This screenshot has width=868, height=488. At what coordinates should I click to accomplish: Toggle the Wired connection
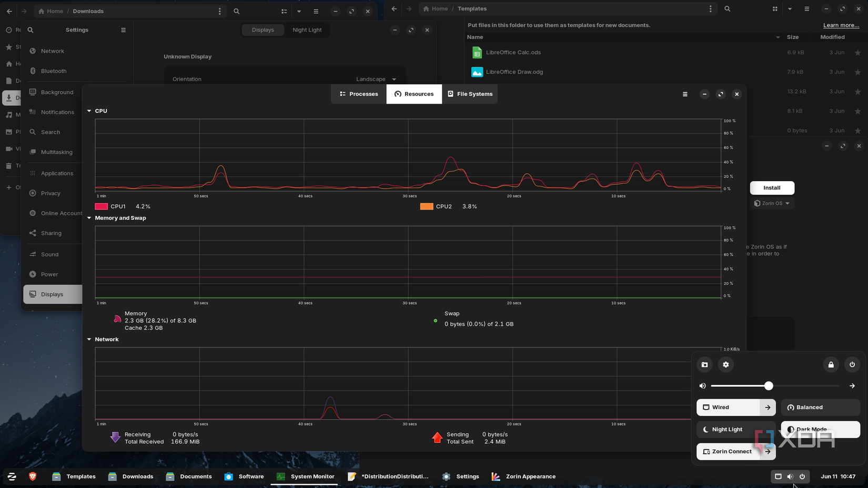pos(728,407)
